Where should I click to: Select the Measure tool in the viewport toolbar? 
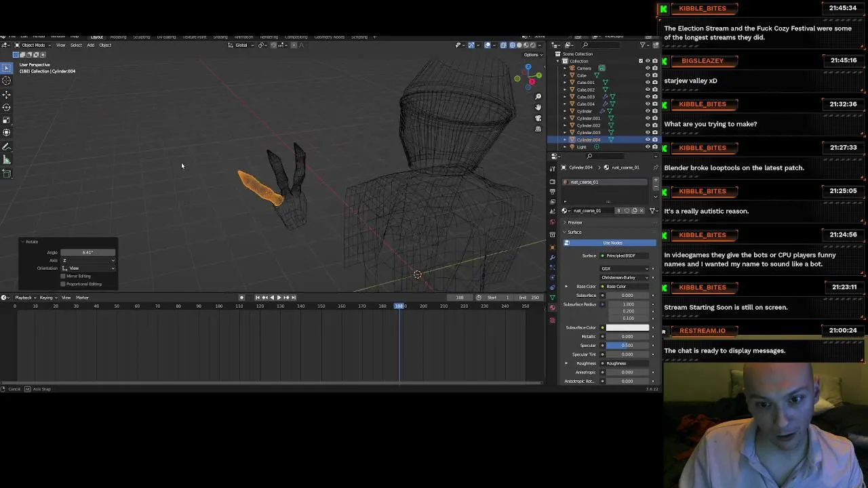pos(7,160)
